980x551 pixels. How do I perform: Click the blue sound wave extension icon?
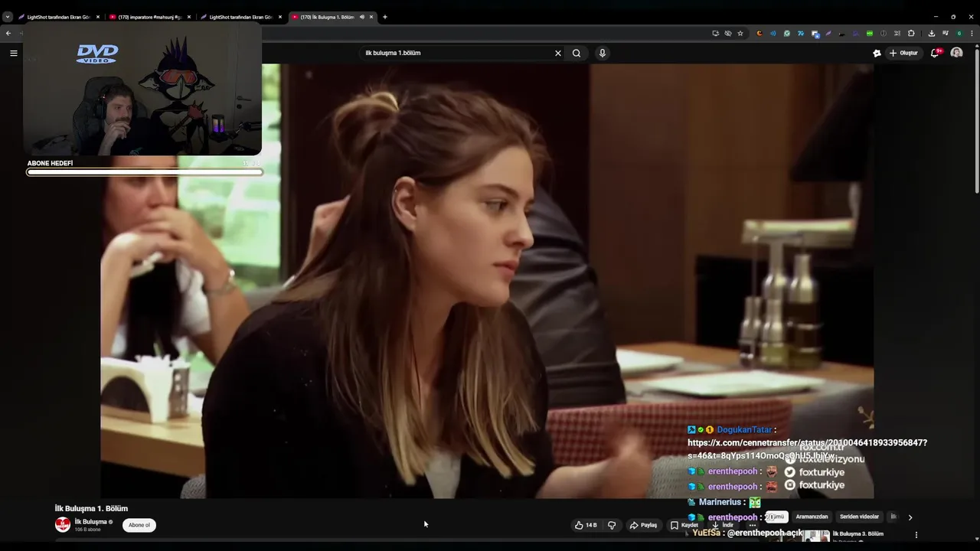[773, 33]
